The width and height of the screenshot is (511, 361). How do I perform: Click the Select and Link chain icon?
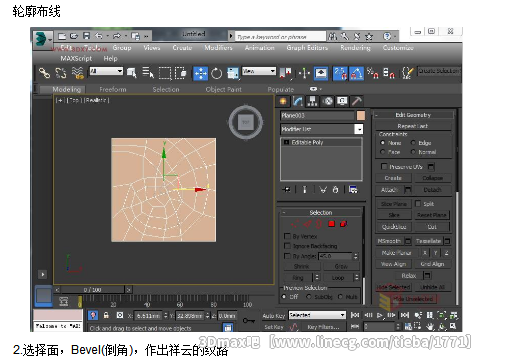pos(44,73)
